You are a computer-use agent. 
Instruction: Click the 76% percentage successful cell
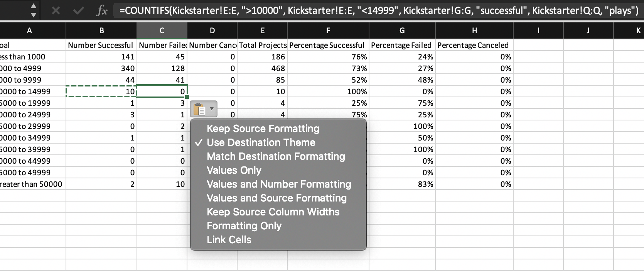tap(328, 57)
